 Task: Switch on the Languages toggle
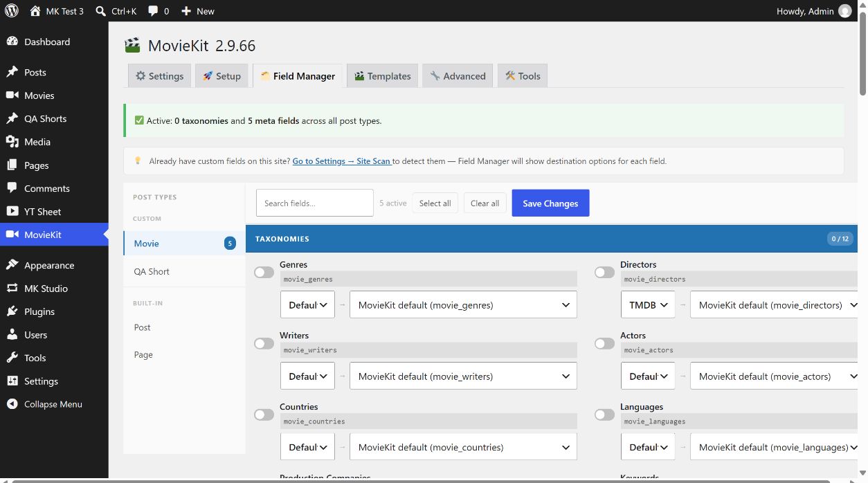pyautogui.click(x=604, y=414)
